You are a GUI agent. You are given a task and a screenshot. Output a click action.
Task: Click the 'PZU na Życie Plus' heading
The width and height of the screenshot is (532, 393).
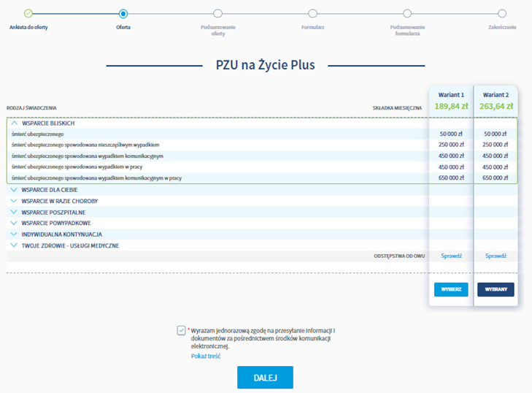point(266,64)
